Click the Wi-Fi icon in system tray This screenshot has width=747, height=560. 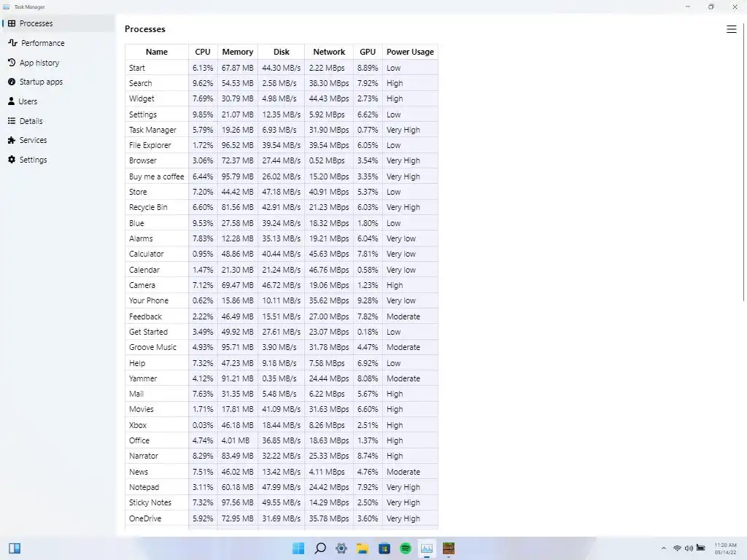677,548
